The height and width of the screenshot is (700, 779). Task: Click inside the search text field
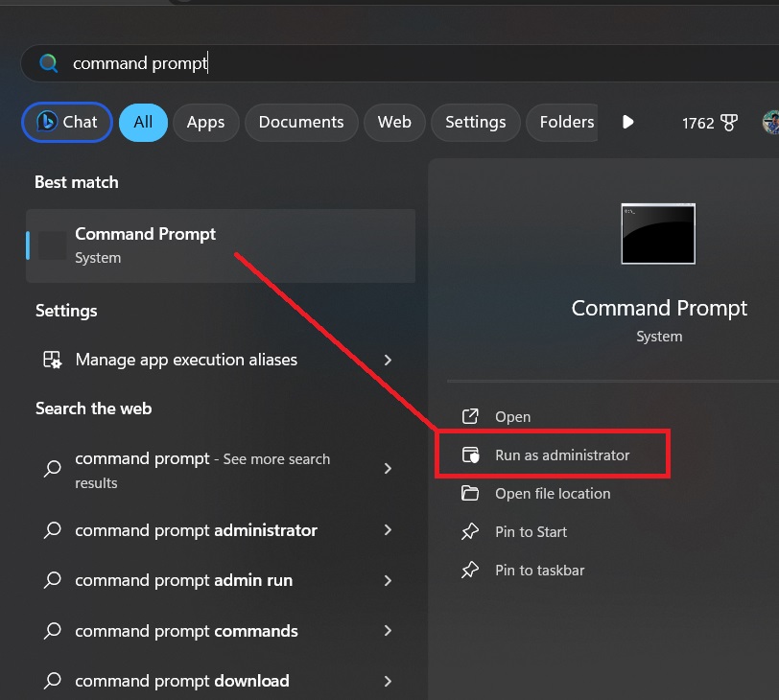[x=384, y=63]
